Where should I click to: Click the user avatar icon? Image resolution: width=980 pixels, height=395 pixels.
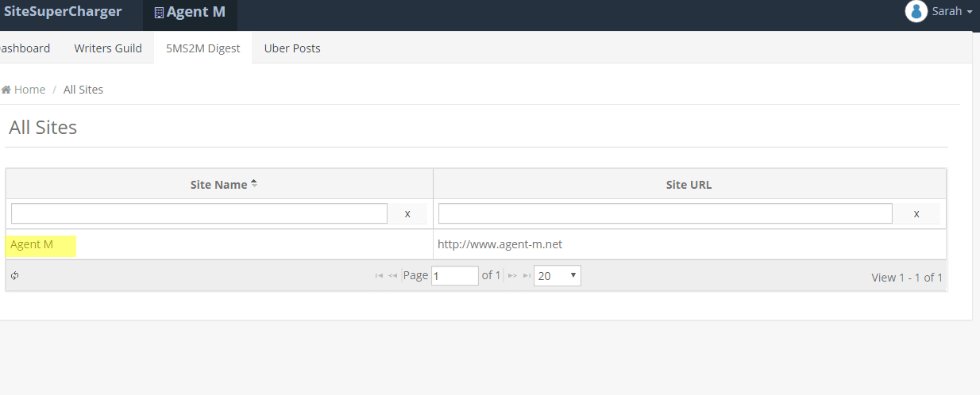point(916,11)
